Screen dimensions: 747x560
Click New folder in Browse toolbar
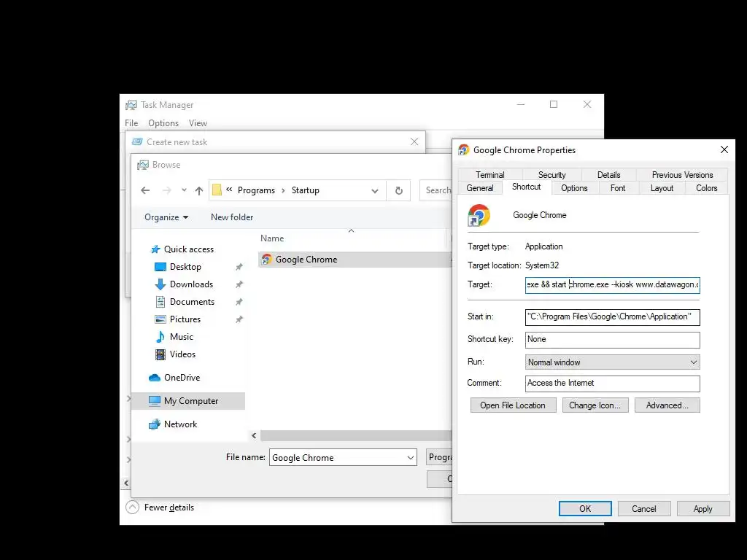[x=232, y=217]
